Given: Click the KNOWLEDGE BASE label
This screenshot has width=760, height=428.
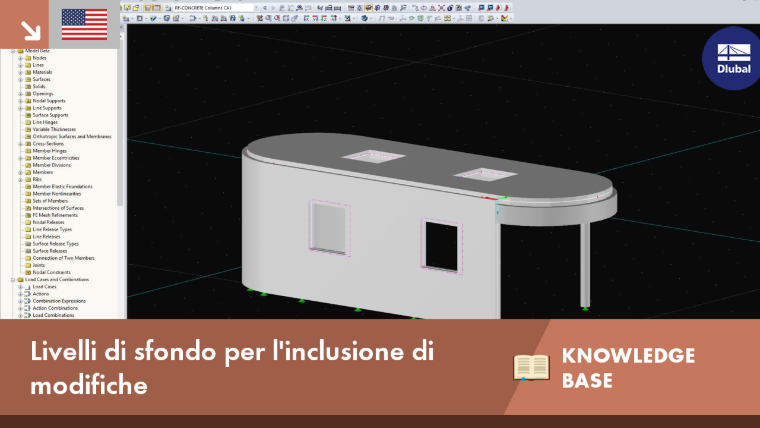Looking at the screenshot, I should click(628, 368).
